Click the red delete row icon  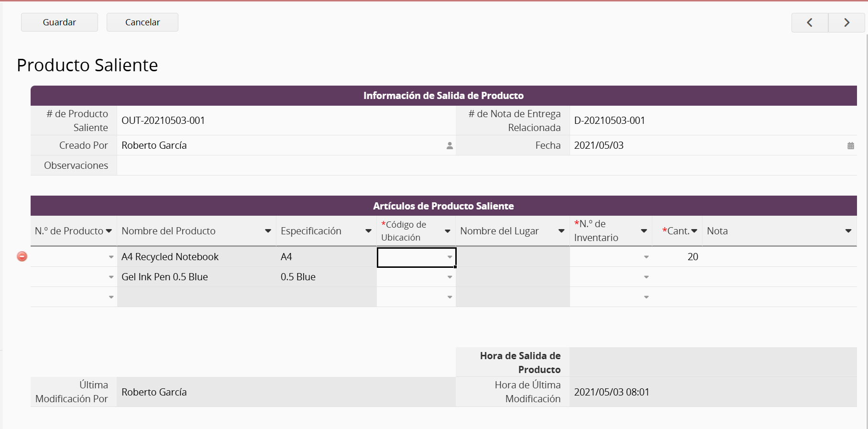click(22, 257)
